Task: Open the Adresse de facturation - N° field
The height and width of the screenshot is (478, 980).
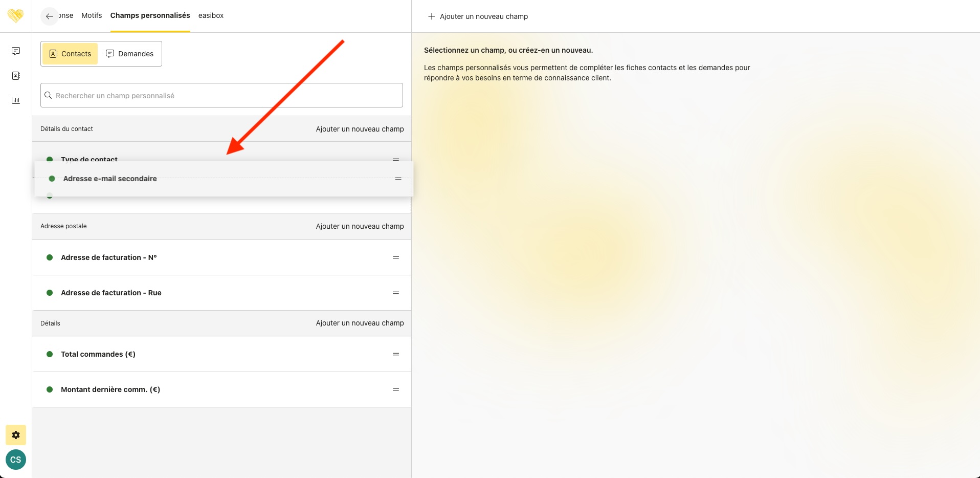Action: [109, 257]
